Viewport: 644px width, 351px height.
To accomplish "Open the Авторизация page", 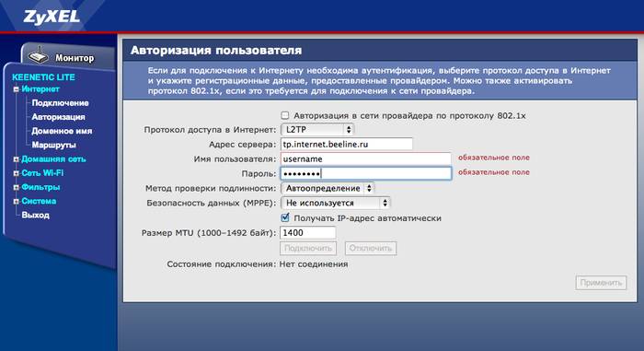I will coord(58,117).
